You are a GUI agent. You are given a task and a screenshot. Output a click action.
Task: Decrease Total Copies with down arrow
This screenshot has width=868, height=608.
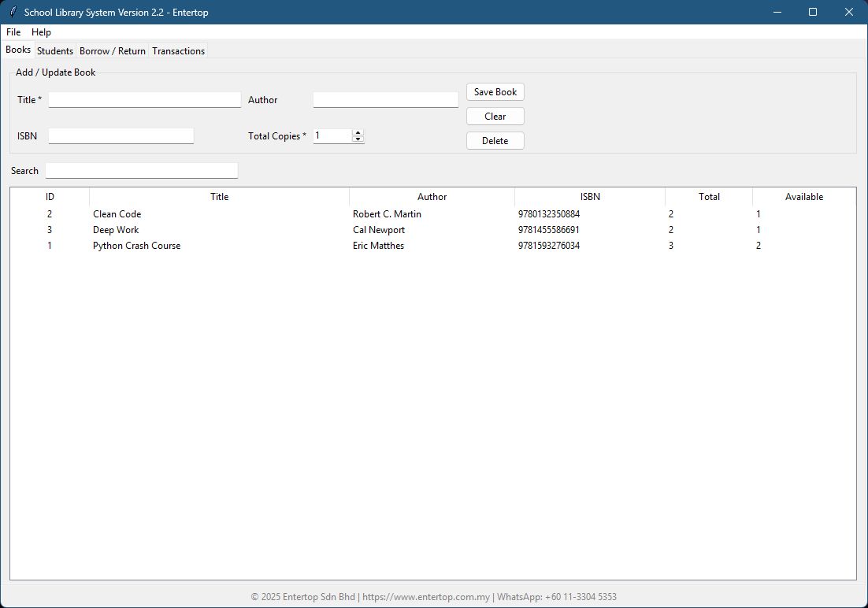[358, 139]
